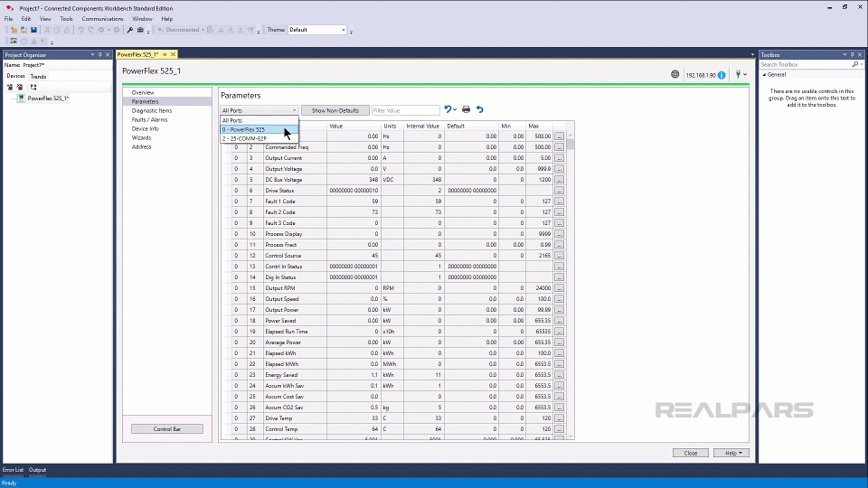Click the Toolbox search magnifier icon

click(x=855, y=65)
